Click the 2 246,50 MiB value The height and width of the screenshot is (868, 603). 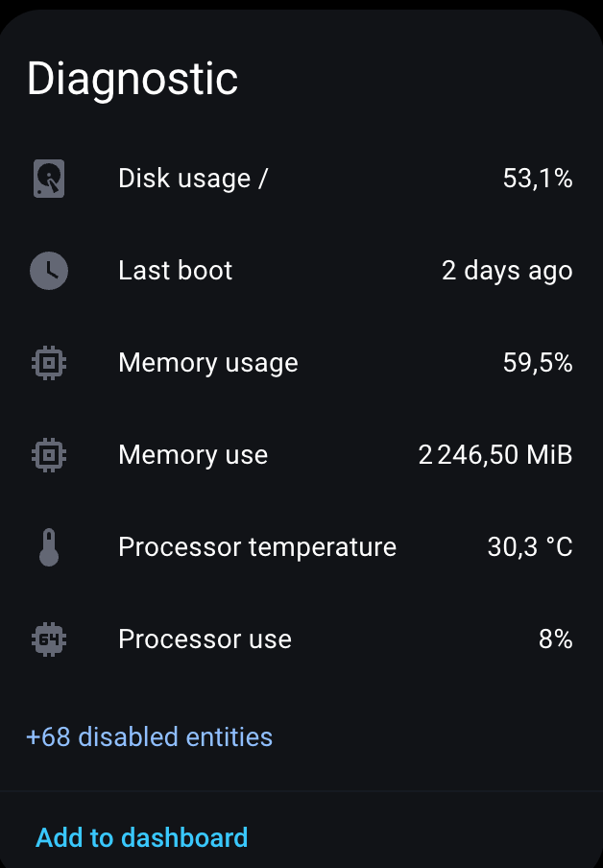[x=495, y=455]
